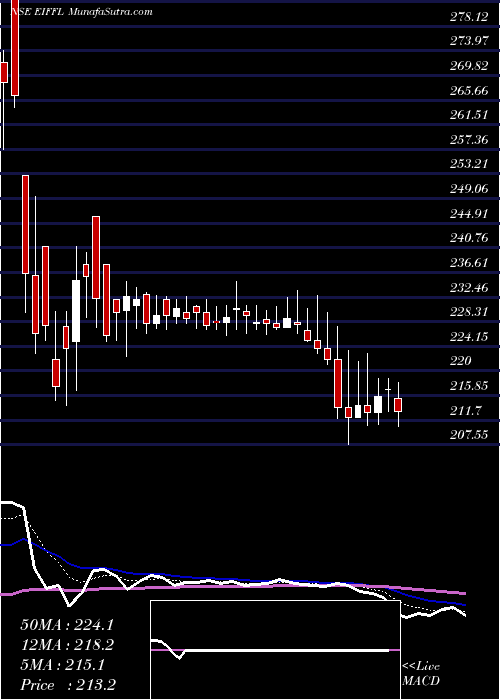Screen dimensions: 500x700
Task: Click the '12MA : 218.2' readout
Action: 67,645
